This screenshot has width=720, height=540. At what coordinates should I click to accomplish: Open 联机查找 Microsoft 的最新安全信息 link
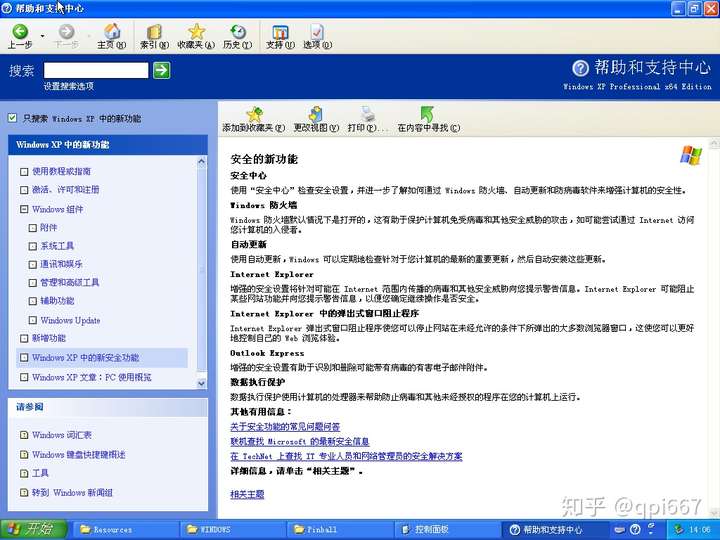pos(300,441)
